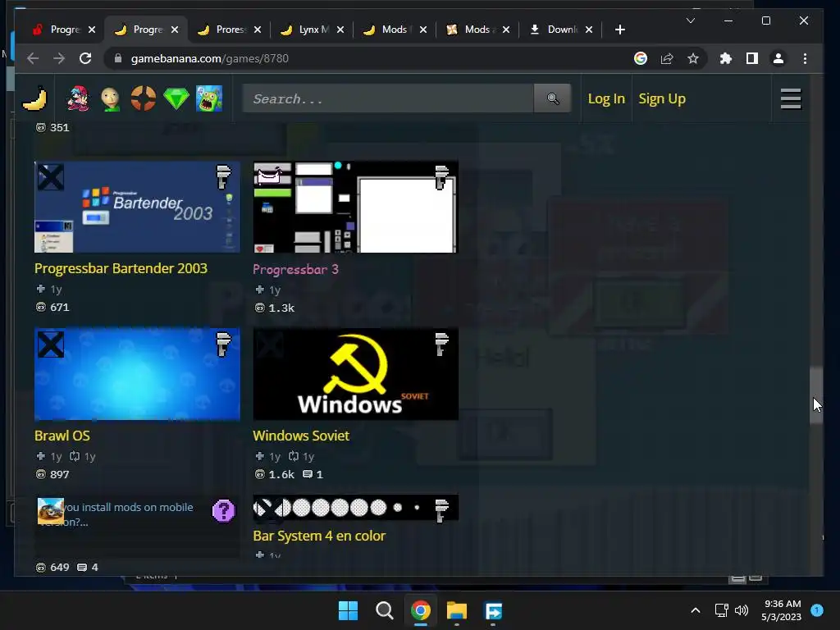Screen dimensions: 840x630
Task: Click hammer icon on Windows Soviet card
Action: pos(441,344)
